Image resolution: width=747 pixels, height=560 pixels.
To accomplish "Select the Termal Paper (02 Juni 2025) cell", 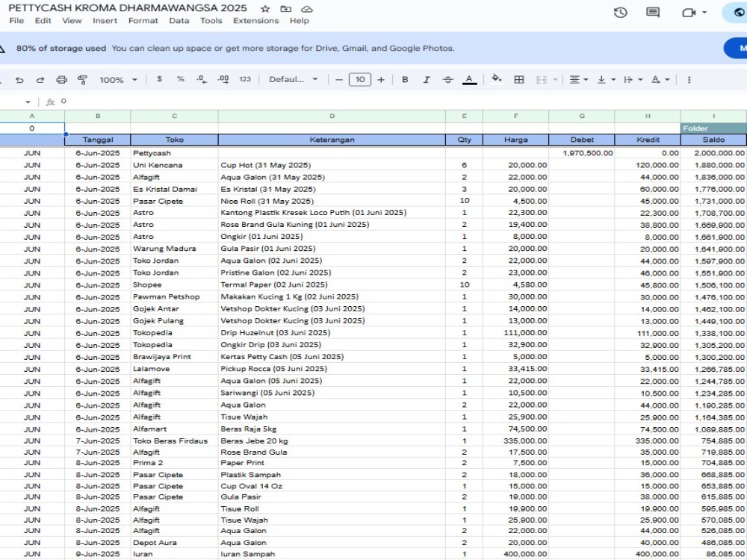I will tap(332, 284).
